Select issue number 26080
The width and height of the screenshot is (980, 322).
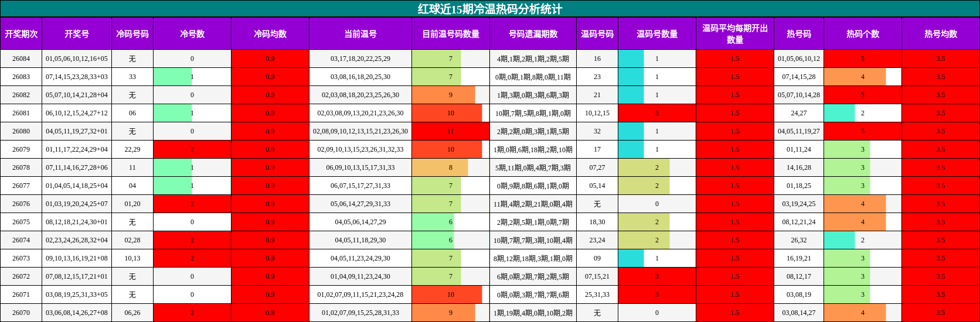tap(21, 131)
